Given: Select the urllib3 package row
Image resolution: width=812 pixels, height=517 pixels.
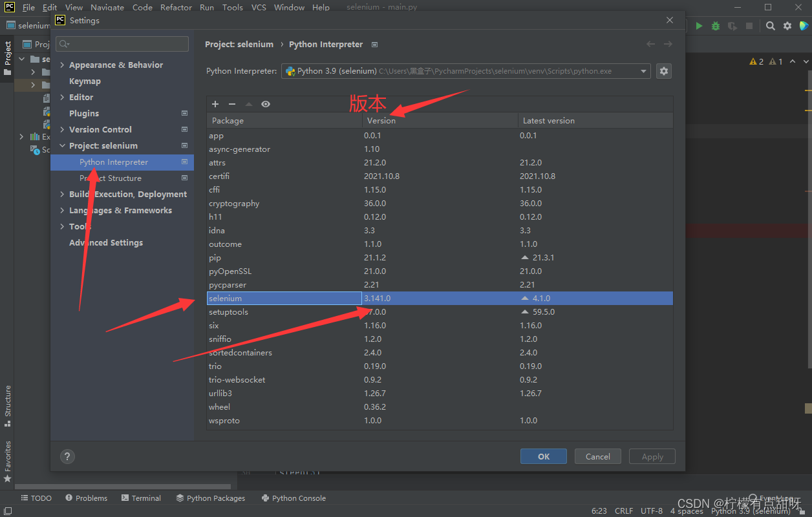Looking at the screenshot, I should [x=440, y=394].
